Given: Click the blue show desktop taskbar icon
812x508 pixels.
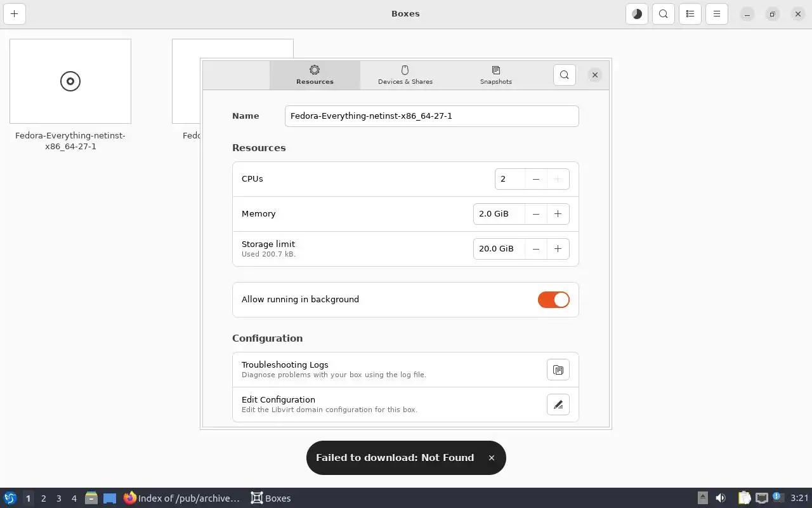Looking at the screenshot, I should point(110,498).
